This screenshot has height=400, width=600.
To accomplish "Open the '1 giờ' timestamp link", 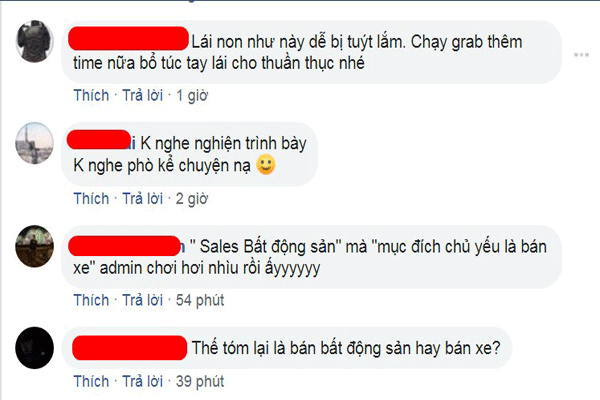I will pos(192,96).
